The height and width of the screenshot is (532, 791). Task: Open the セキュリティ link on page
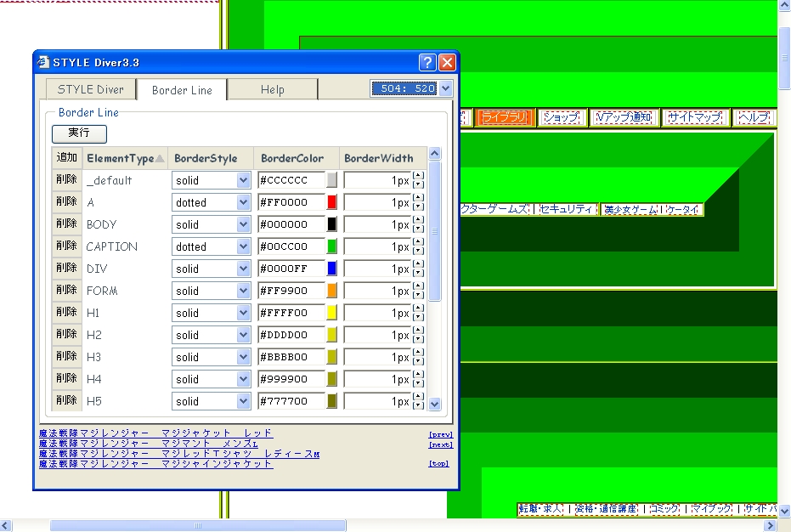click(566, 209)
